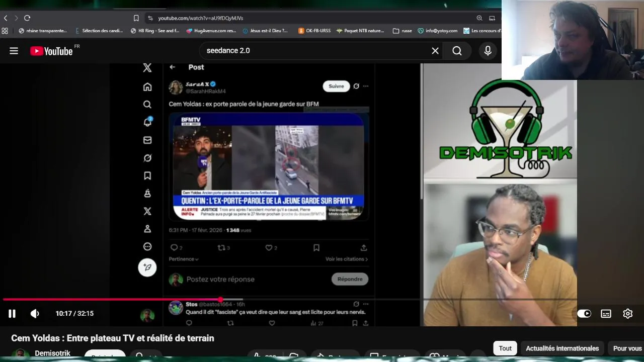This screenshot has height=362, width=644.
Task: Open the zoom magnifier icon in address bar
Action: pos(479,18)
